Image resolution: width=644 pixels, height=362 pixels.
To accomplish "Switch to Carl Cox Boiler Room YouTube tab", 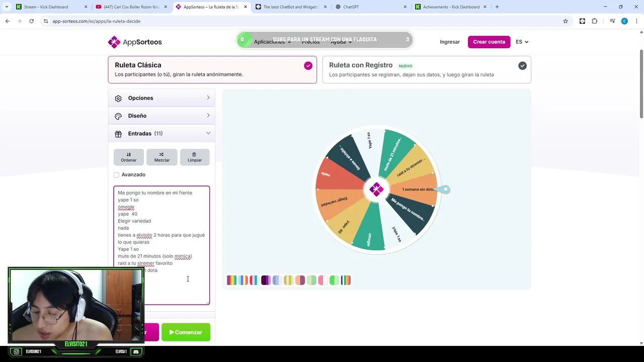I will (131, 7).
